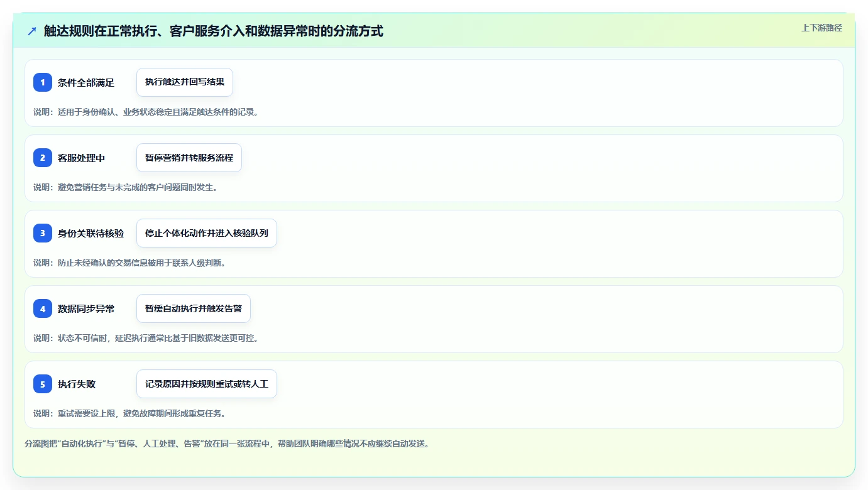Click the 暂缓自动执行并触发告警 button
The width and height of the screenshot is (868, 490).
pyautogui.click(x=194, y=308)
